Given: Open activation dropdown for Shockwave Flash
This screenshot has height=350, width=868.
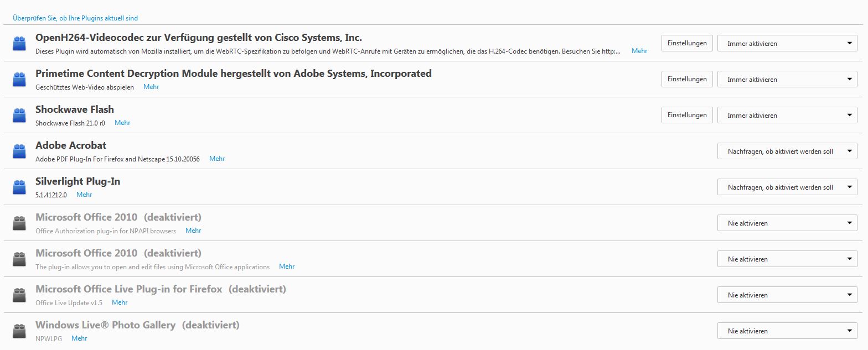Looking at the screenshot, I should pyautogui.click(x=787, y=115).
